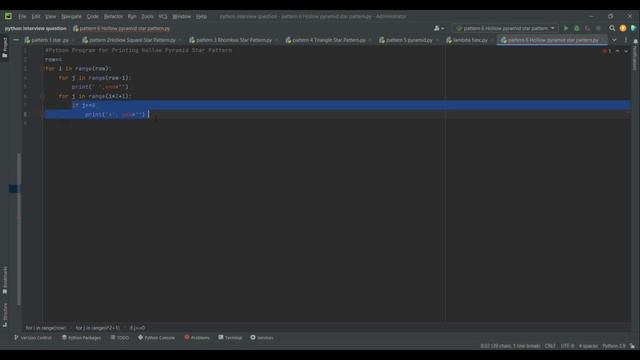Image resolution: width=640 pixels, height=360 pixels.
Task: Open the Bookmarks tool window sidebar
Action: click(5, 280)
